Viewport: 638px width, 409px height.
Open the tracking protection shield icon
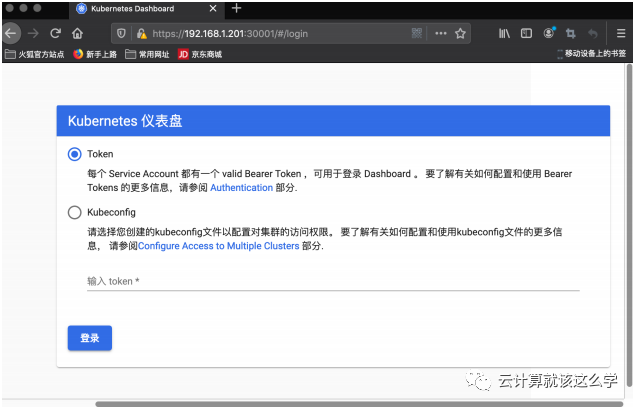click(121, 33)
